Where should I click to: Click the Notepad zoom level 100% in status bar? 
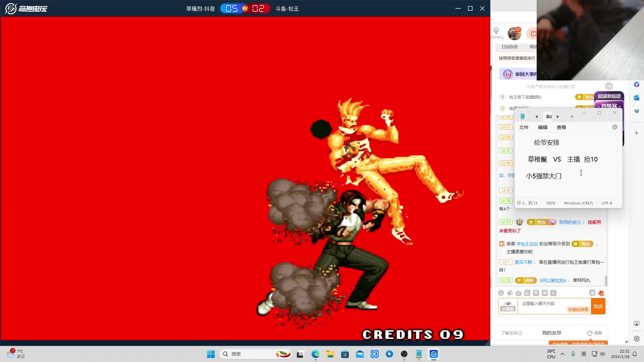click(551, 203)
